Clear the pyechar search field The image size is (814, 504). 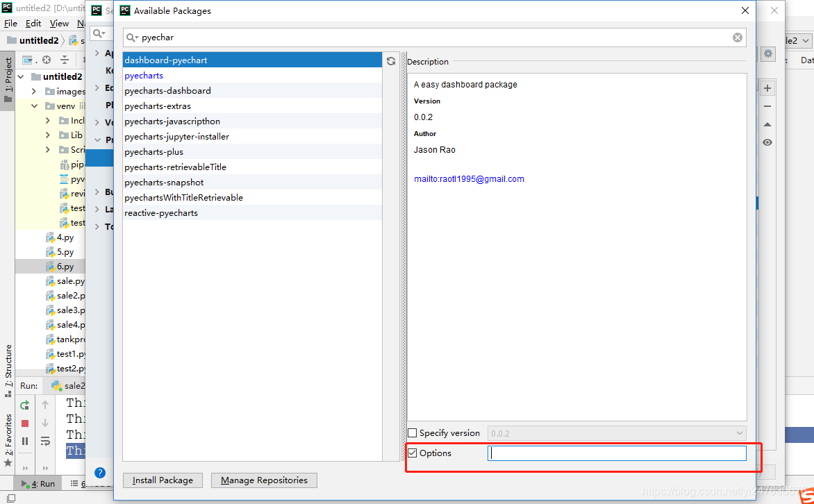coord(737,37)
